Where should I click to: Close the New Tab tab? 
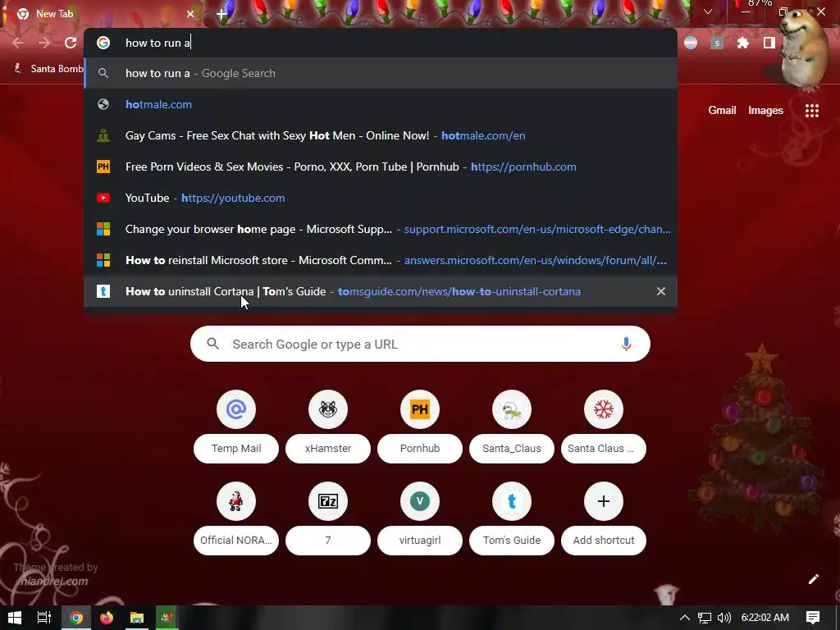(190, 14)
